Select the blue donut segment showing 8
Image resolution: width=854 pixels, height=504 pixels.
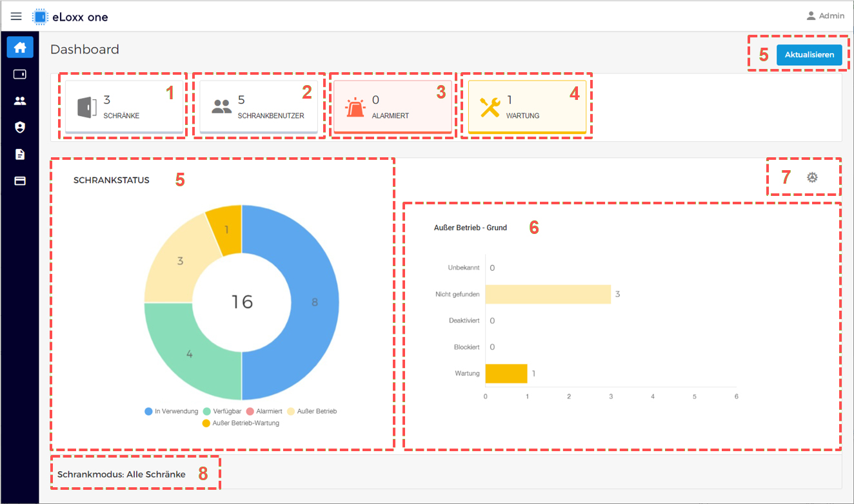[x=314, y=302]
